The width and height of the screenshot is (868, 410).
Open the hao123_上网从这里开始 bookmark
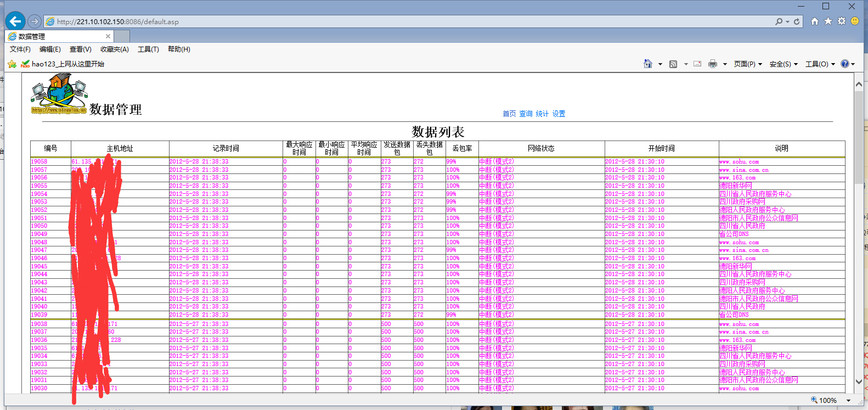pyautogui.click(x=63, y=64)
